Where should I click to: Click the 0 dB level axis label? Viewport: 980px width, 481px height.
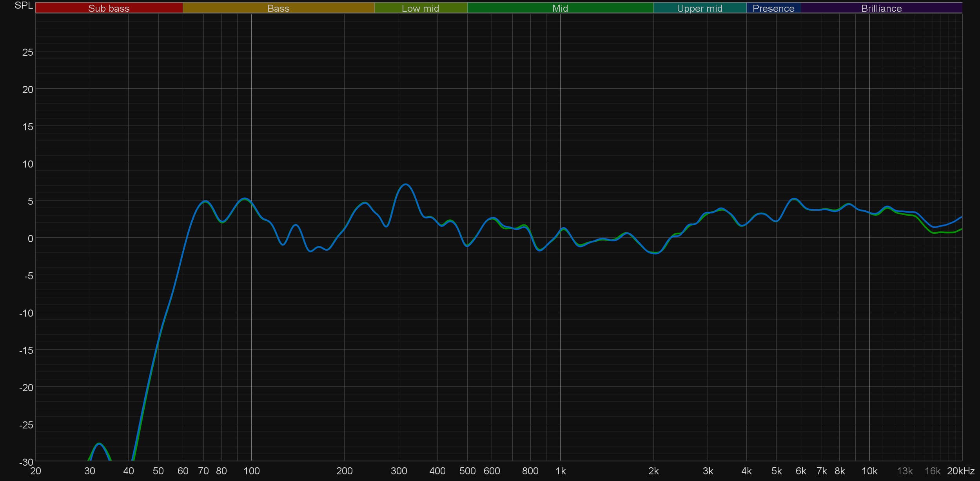click(30, 239)
